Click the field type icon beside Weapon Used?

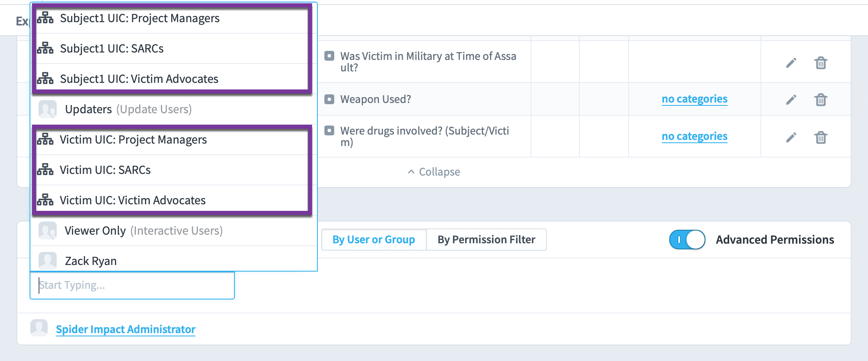[329, 99]
